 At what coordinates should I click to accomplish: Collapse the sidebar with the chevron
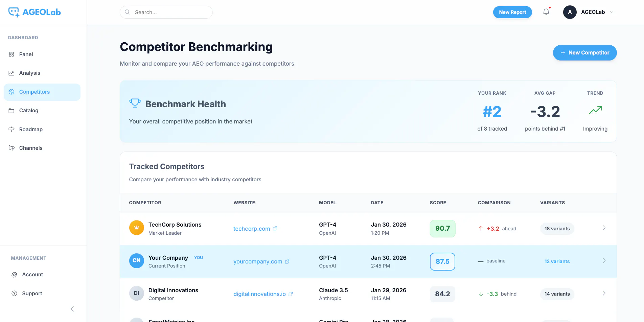(x=72, y=309)
